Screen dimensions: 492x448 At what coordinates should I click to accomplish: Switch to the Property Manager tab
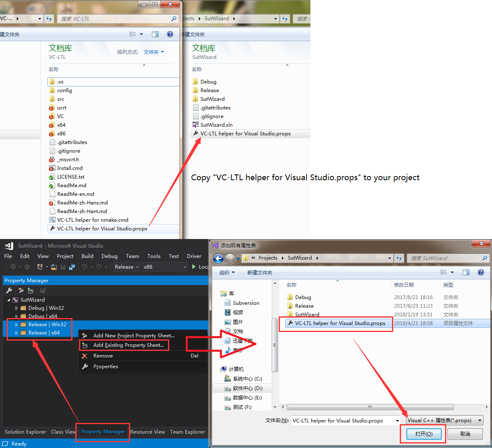(x=103, y=432)
